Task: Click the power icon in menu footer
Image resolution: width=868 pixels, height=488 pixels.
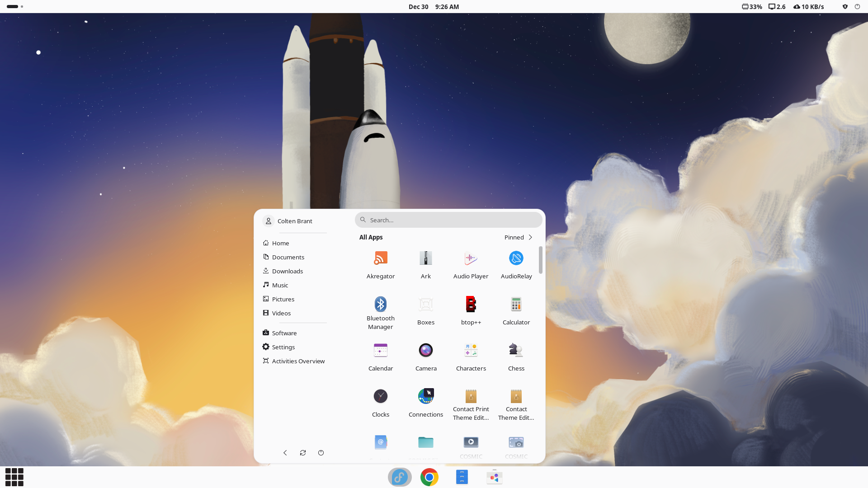Action: tap(321, 453)
